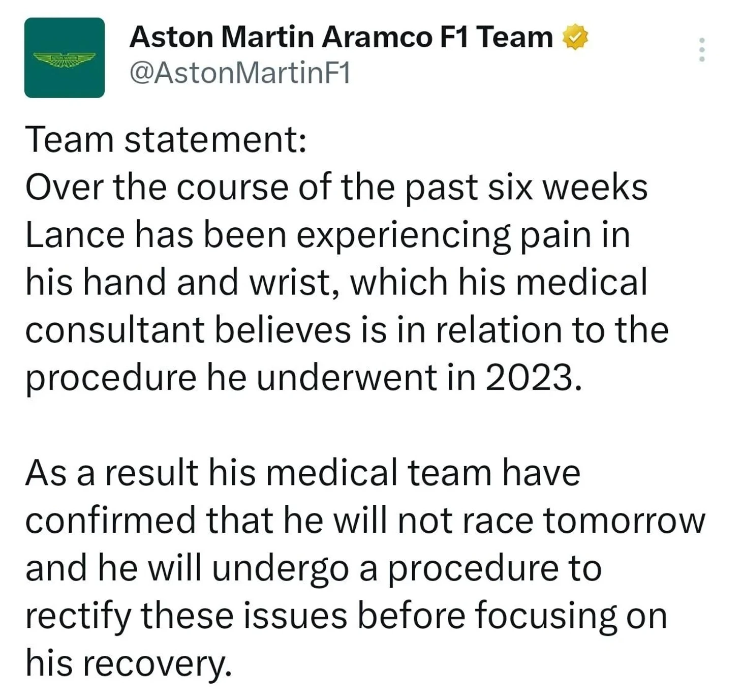This screenshot has width=742, height=700.
Task: Open the Aston Martin profile avatar
Action: click(65, 57)
